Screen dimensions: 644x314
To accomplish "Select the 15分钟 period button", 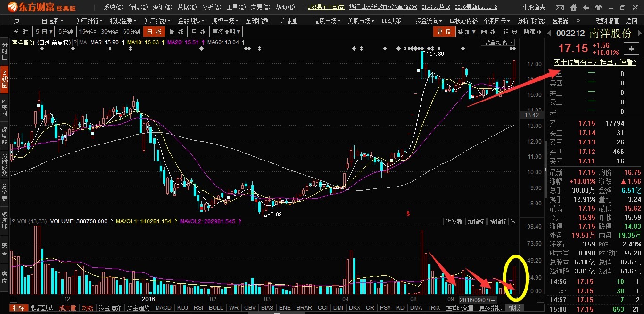I will click(x=88, y=32).
